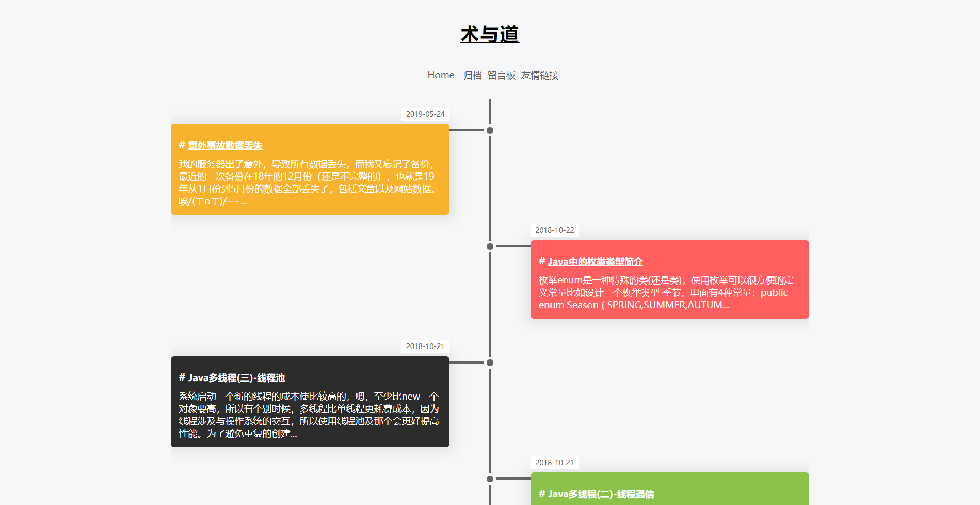Click the timeline dot beside the 线程池 card

[x=489, y=363]
